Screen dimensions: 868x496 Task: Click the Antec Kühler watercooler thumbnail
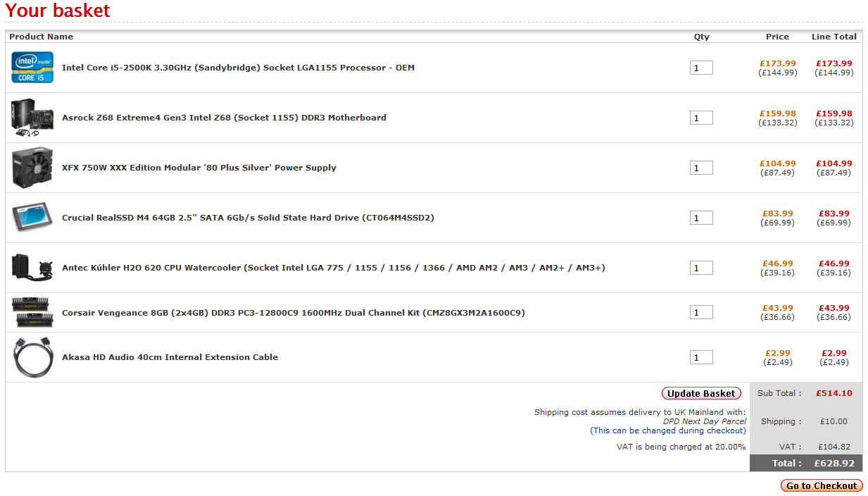click(32, 268)
